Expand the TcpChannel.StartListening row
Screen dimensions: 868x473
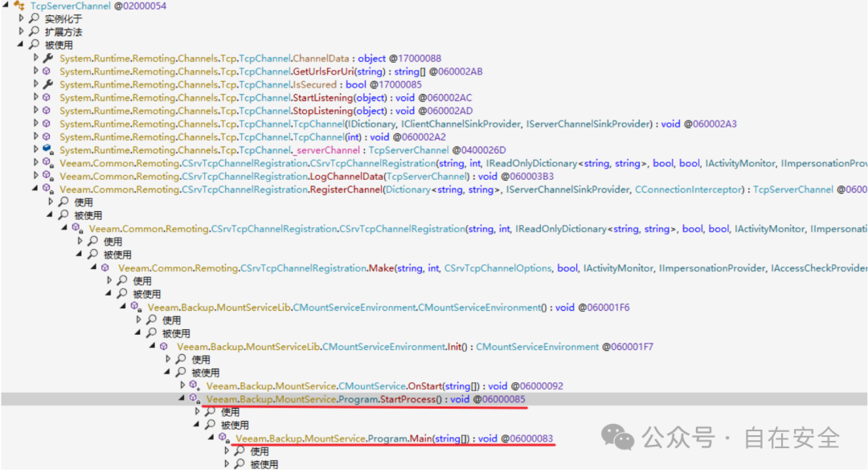[x=36, y=97]
